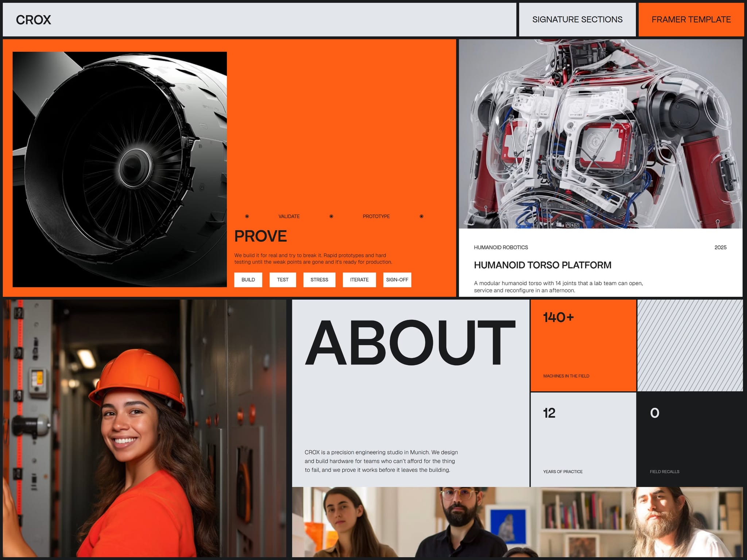Viewport: 747px width, 560px height.
Task: Click the STRESS tag
Action: click(319, 280)
